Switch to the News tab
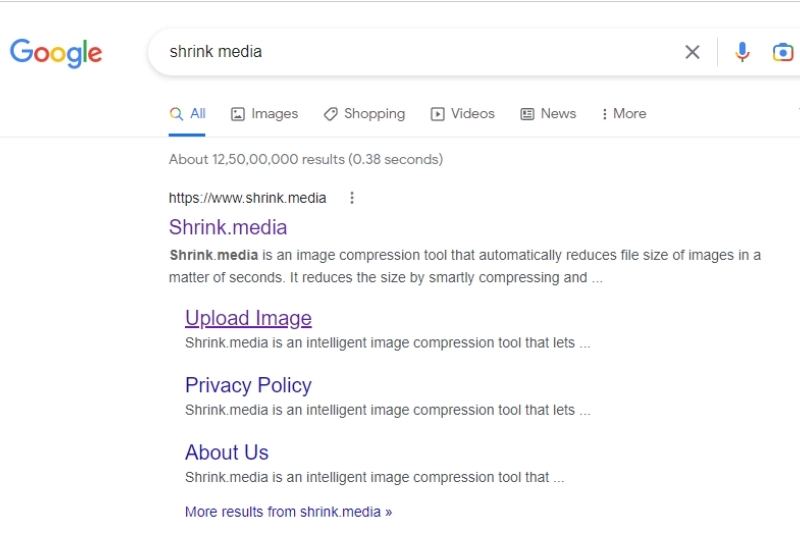 [548, 114]
